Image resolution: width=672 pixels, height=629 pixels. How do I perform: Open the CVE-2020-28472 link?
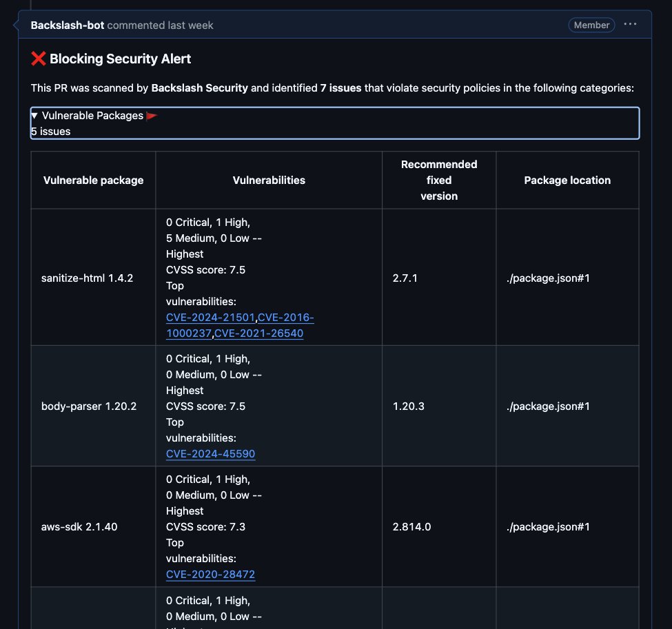click(x=210, y=575)
